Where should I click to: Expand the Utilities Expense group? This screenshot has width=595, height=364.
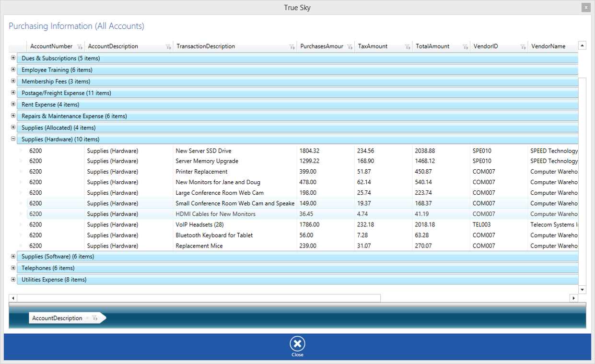point(13,279)
